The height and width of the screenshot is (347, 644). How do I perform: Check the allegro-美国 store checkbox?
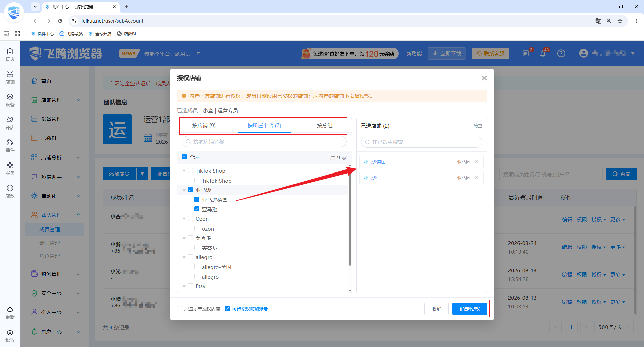click(197, 267)
